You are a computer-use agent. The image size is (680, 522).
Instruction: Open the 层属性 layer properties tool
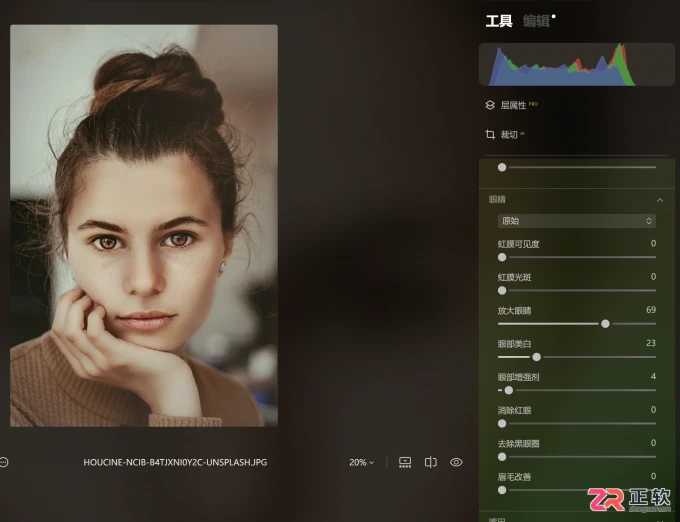pyautogui.click(x=512, y=105)
